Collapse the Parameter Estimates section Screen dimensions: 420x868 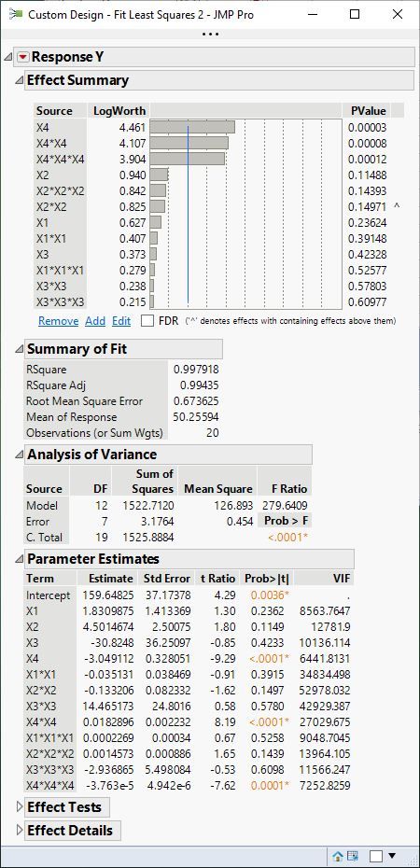point(20,559)
